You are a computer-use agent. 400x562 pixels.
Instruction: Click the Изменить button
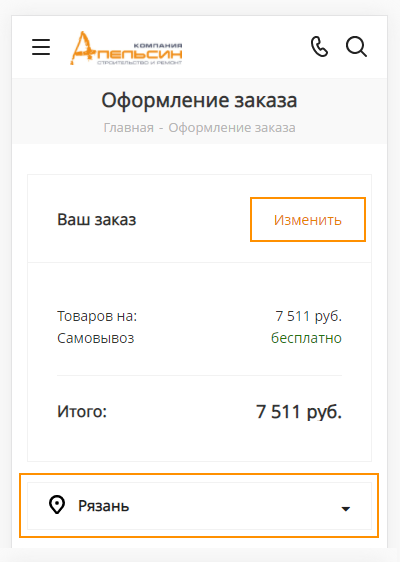308,219
